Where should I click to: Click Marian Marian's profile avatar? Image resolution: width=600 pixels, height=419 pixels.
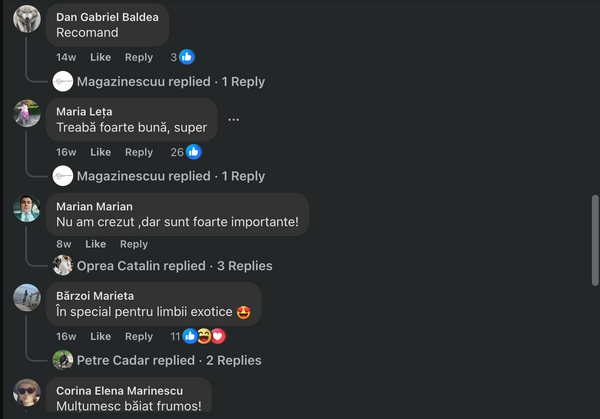tap(28, 208)
